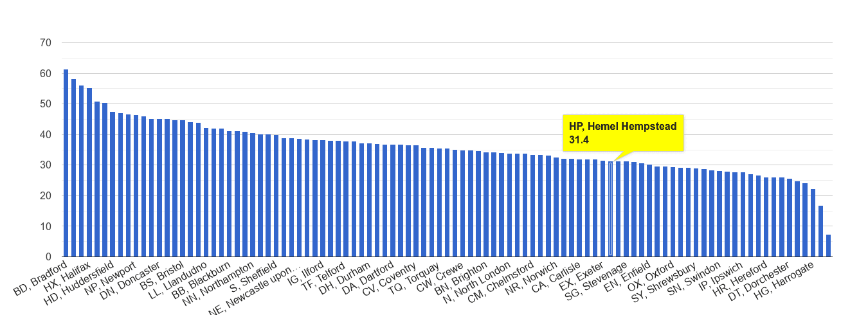Click the y-axis value 30
Viewport: 868px width, 315px height.
tap(46, 165)
